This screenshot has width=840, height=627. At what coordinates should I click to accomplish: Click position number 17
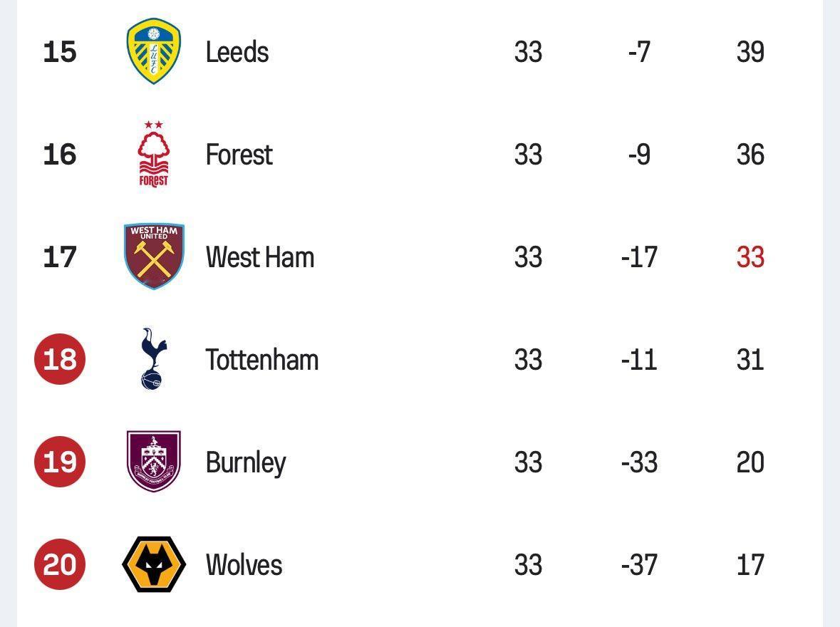[x=59, y=257]
